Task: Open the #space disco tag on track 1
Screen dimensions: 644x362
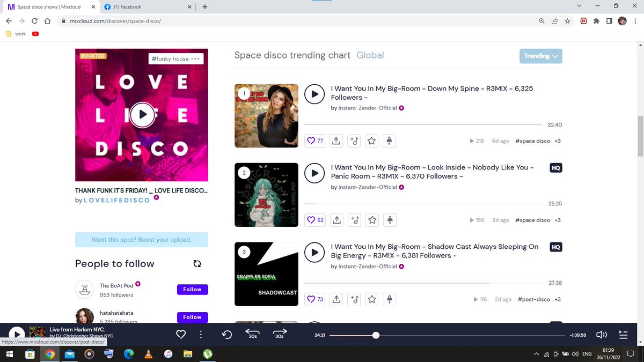Action: [532, 141]
